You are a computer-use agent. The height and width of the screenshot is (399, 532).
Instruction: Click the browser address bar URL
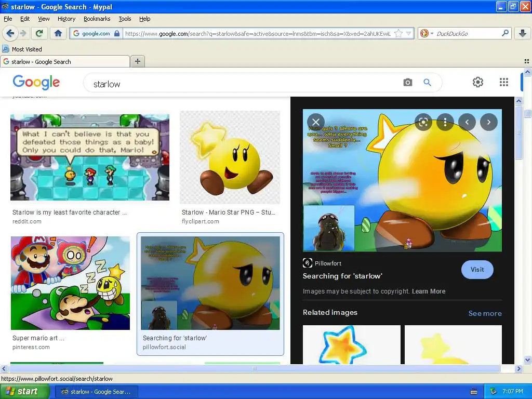click(258, 33)
